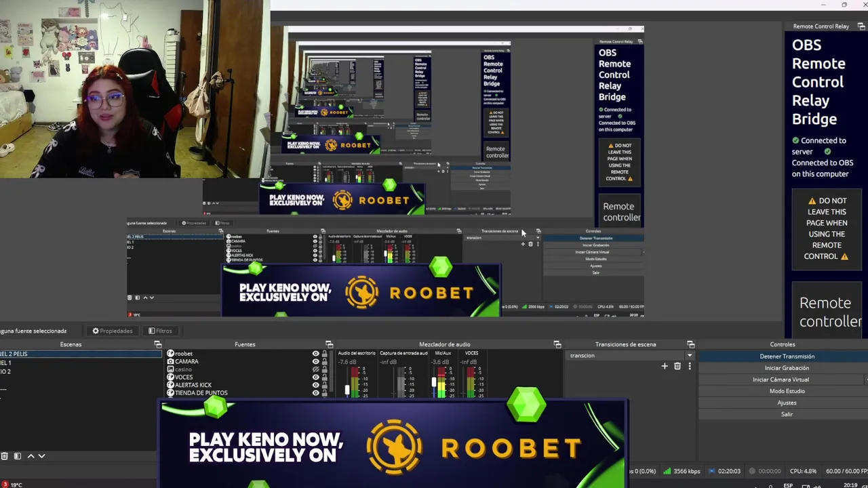Click the browser icon of roobet source
The width and height of the screenshot is (868, 488).
(170, 354)
